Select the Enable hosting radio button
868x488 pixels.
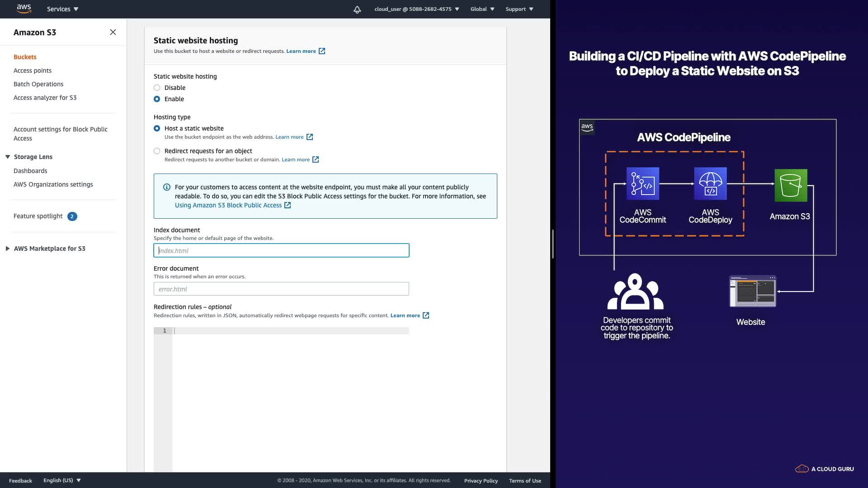coord(157,99)
